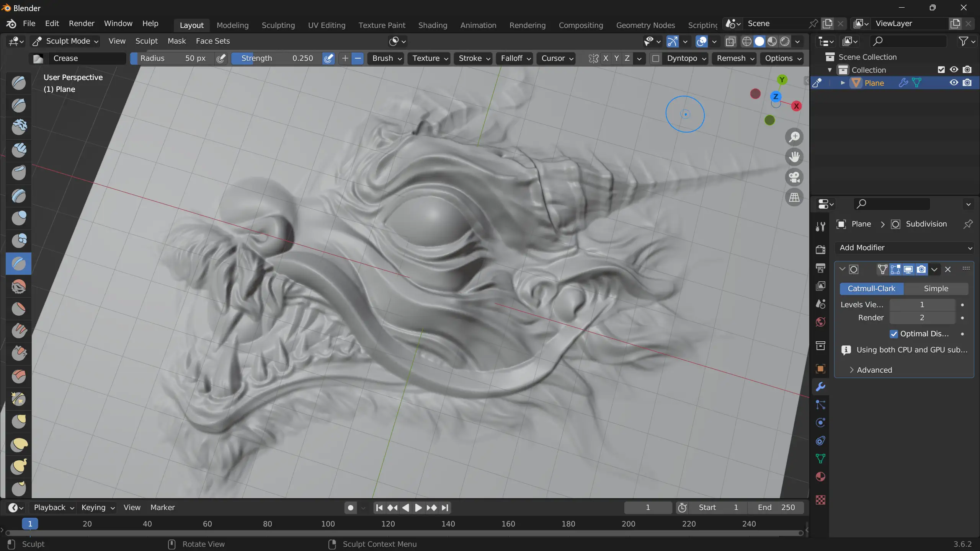Open the Texture Properties checker tab
Screen dimensions: 980x551
point(820,500)
